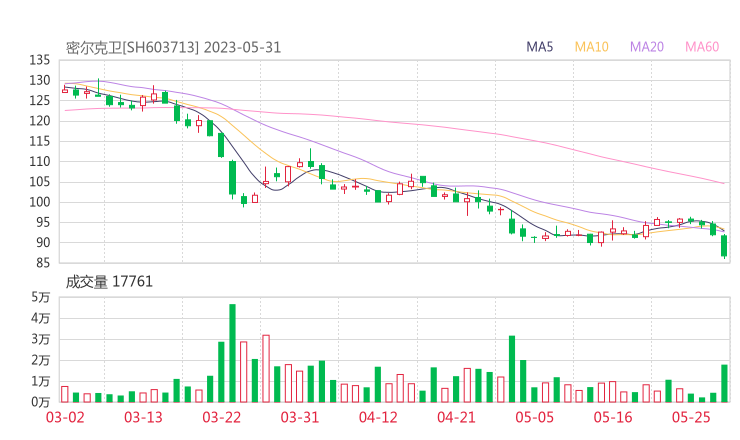Click the 105 price axis label
Image resolution: width=740 pixels, height=440 pixels.
tap(40, 182)
